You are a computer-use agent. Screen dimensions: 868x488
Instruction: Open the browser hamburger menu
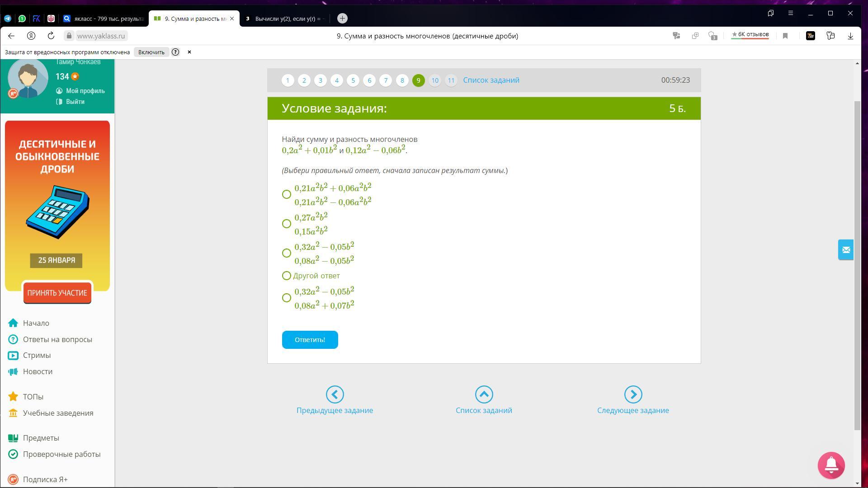pos(791,13)
